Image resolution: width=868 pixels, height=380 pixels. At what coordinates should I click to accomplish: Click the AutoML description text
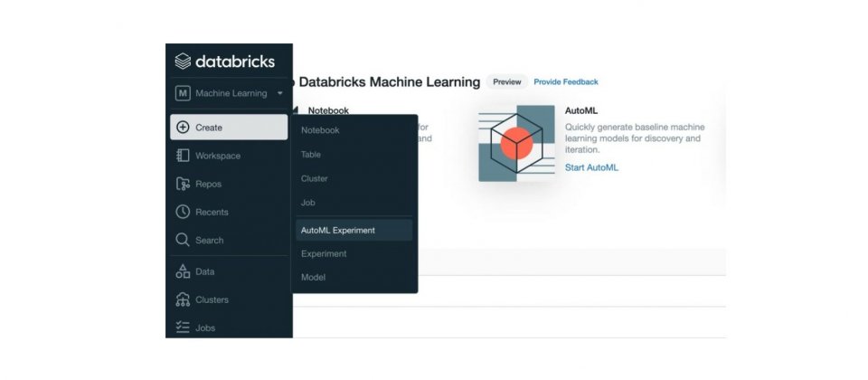click(635, 138)
